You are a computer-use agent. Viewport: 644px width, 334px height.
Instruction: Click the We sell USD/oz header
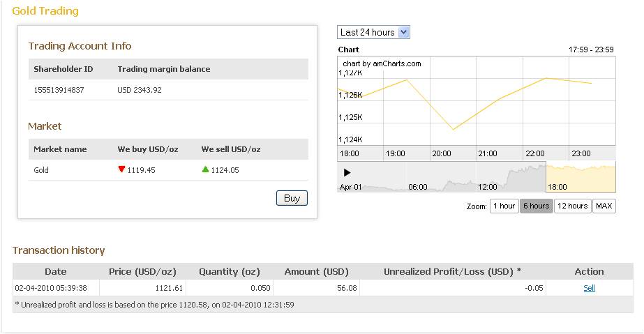tap(231, 149)
